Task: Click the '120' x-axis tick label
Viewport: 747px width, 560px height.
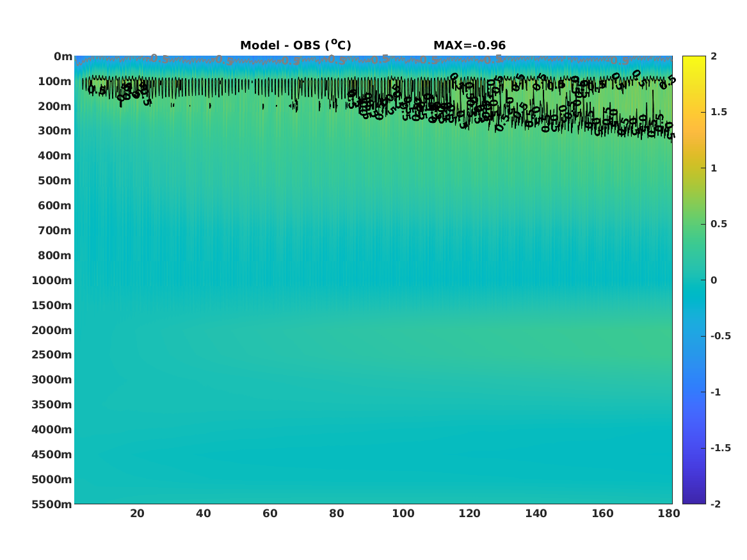Action: [x=470, y=513]
